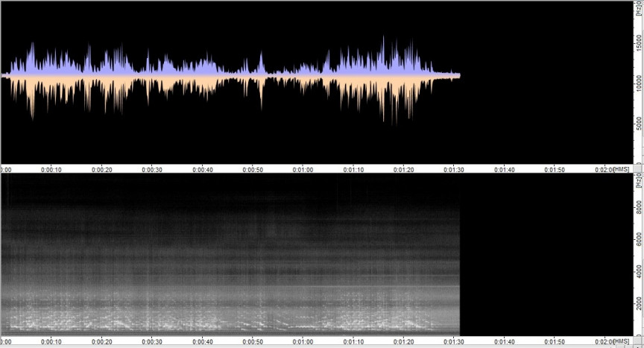This screenshot has width=644, height=348.
Task: Select the [HMS] unit label under the waveform
Action: (x=621, y=169)
